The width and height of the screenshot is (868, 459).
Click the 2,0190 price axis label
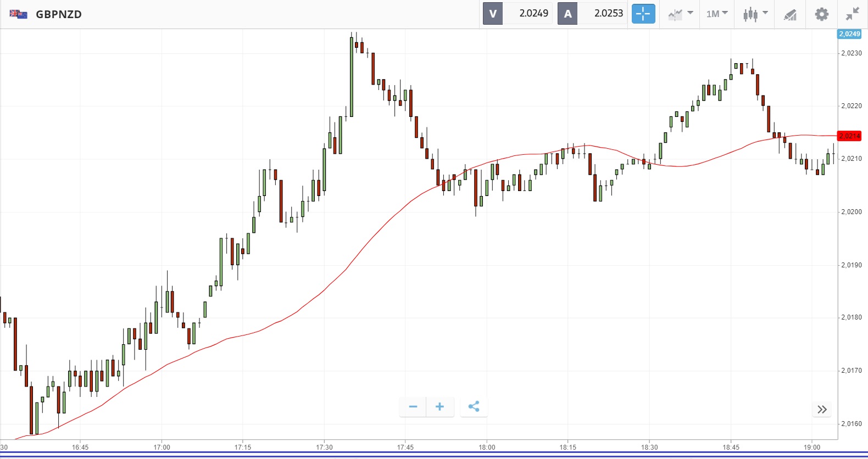click(x=852, y=265)
